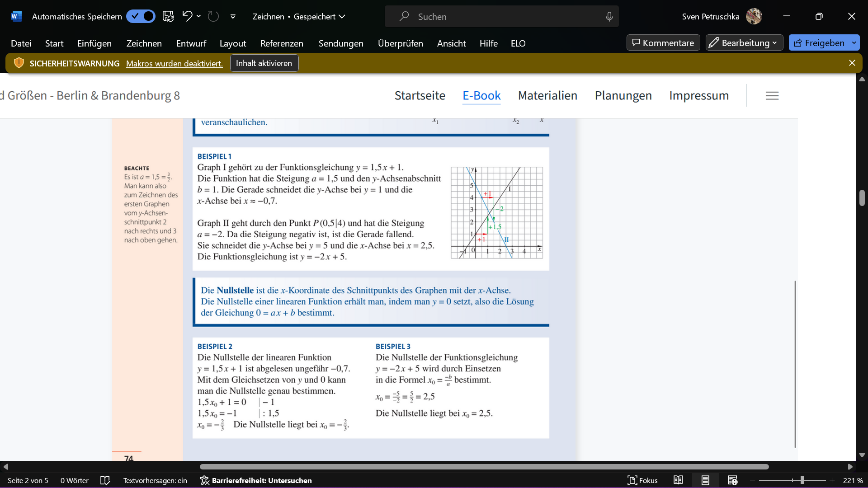Click the restore window icon
Screen dimensions: 868x488
point(819,16)
